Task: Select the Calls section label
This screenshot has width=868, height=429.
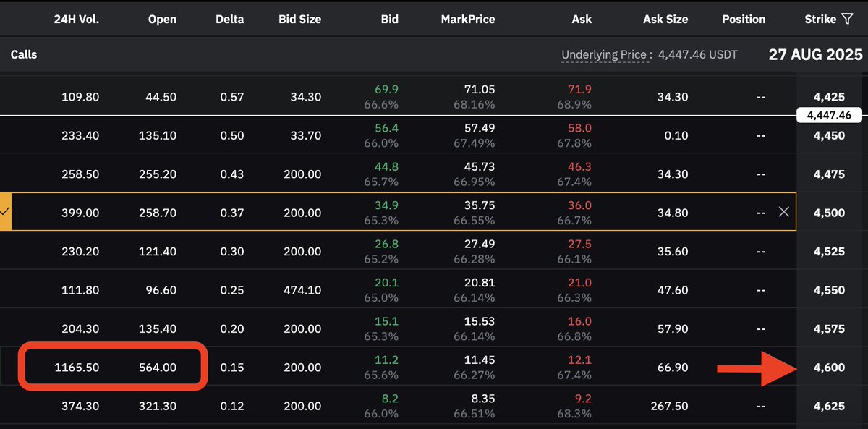Action: pyautogui.click(x=24, y=54)
